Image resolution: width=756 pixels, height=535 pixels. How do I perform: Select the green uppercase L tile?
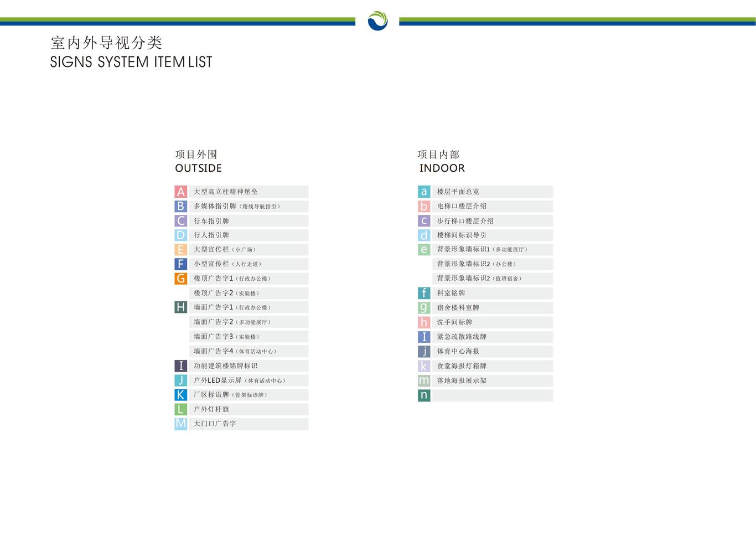click(x=180, y=409)
